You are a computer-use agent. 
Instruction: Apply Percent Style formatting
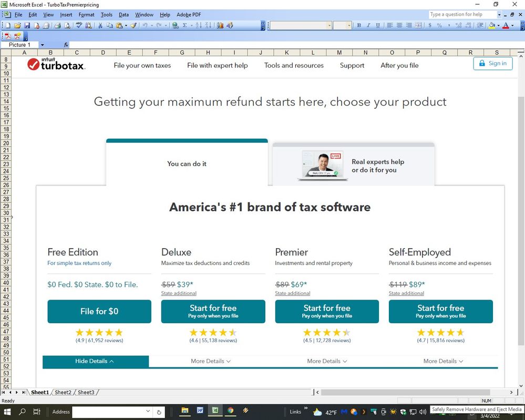(x=439, y=25)
